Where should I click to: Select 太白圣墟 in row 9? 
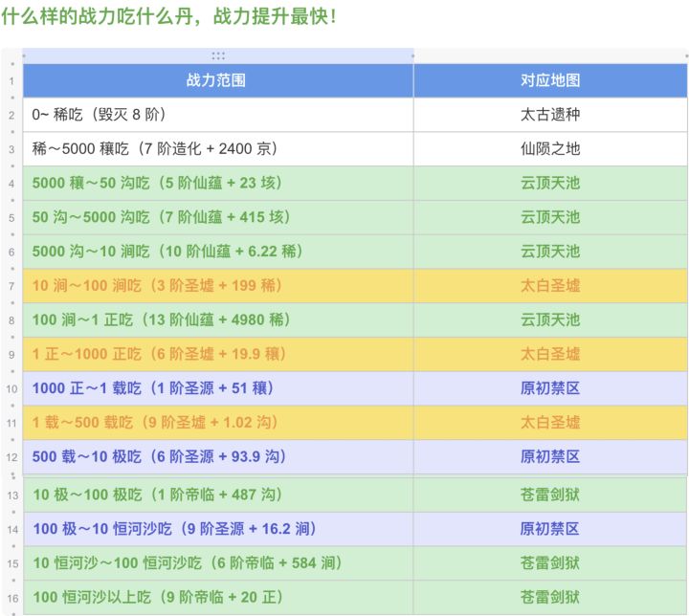[x=550, y=355]
